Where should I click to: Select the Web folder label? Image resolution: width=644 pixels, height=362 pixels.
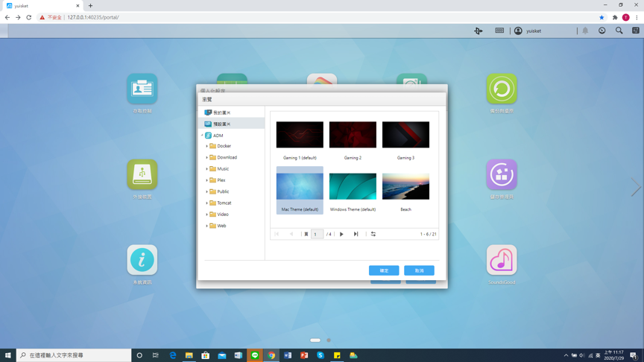[221, 226]
